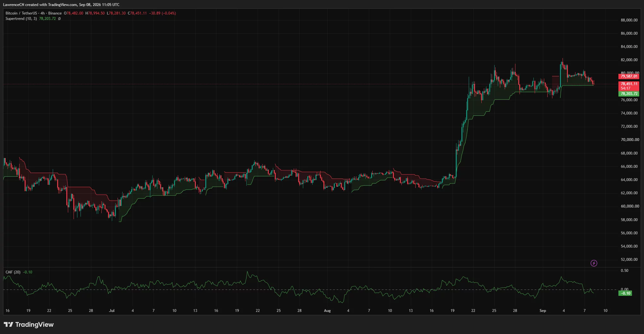
Task: Click the 76,000.00 price axis label
Action: [x=629, y=100]
